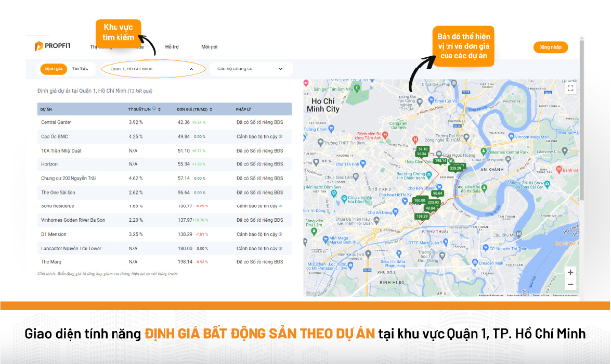The image size is (611, 364).
Task: Click the 42.36 price of Central Garden
Action: pos(183,122)
